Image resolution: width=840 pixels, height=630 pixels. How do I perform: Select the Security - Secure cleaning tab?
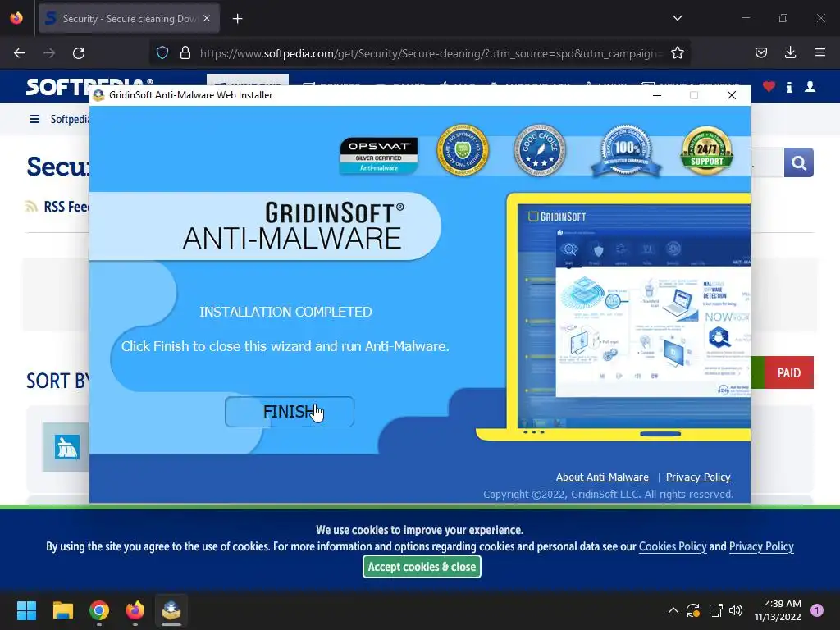coord(129,19)
